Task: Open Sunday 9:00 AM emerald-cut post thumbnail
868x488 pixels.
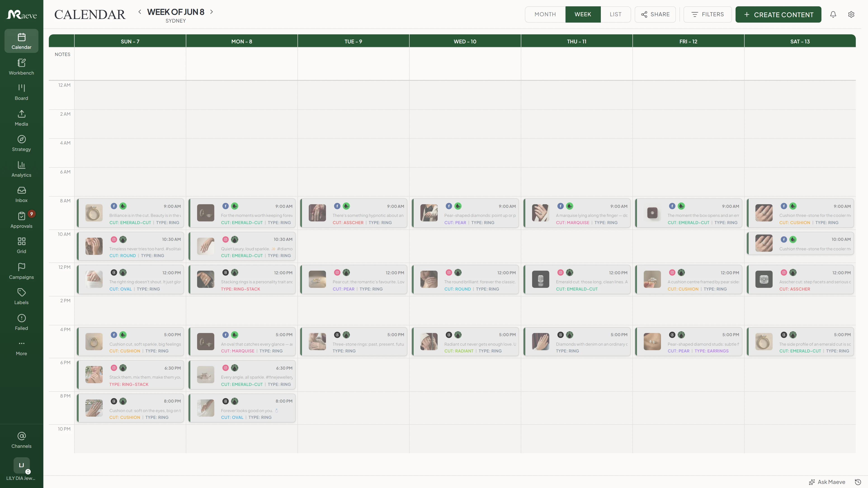Action: [x=94, y=213]
